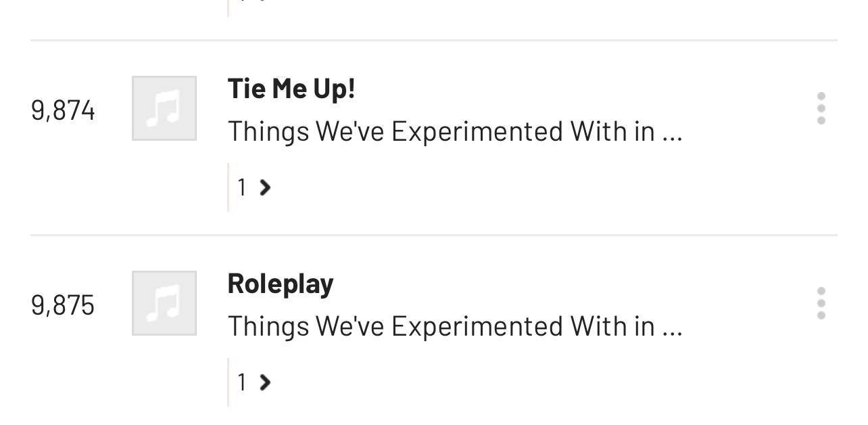Select the Roleplay row's empty space right of title

[575, 284]
